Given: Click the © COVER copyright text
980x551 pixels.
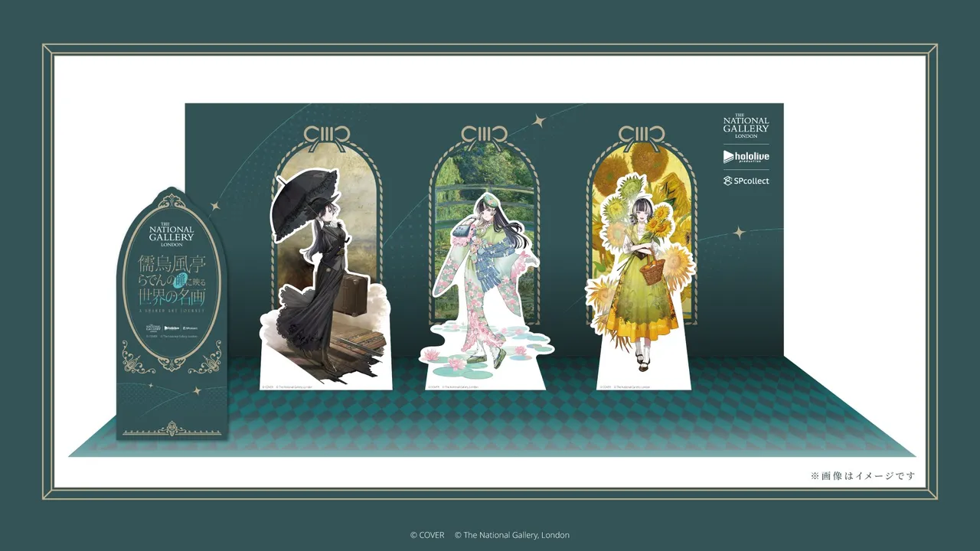Looking at the screenshot, I should click(x=427, y=535).
